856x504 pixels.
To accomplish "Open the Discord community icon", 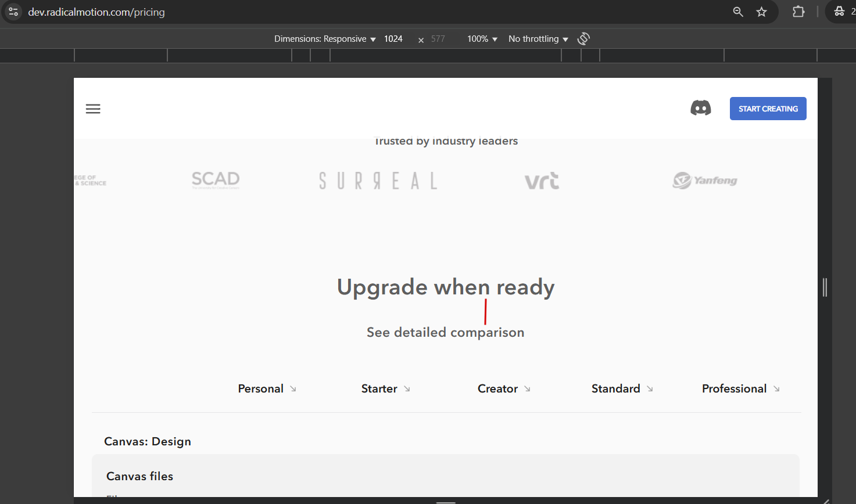I will point(700,108).
